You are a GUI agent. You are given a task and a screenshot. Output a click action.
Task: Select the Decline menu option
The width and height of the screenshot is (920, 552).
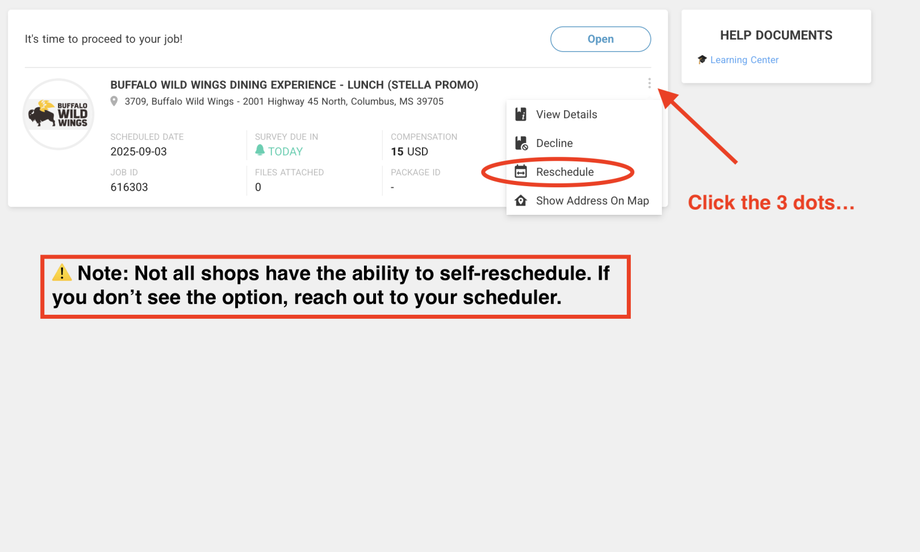point(584,143)
